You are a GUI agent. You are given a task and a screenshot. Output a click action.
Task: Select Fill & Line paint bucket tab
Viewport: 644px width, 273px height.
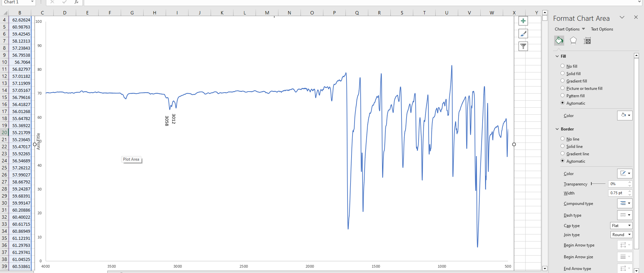pyautogui.click(x=559, y=41)
